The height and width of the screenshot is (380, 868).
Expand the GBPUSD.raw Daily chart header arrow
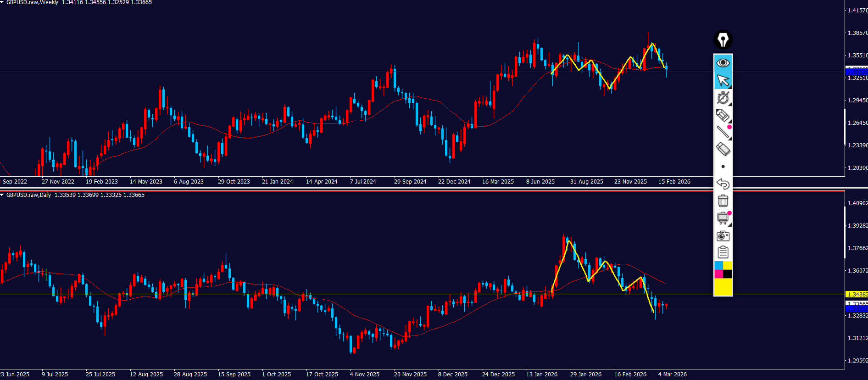[x=2, y=195]
